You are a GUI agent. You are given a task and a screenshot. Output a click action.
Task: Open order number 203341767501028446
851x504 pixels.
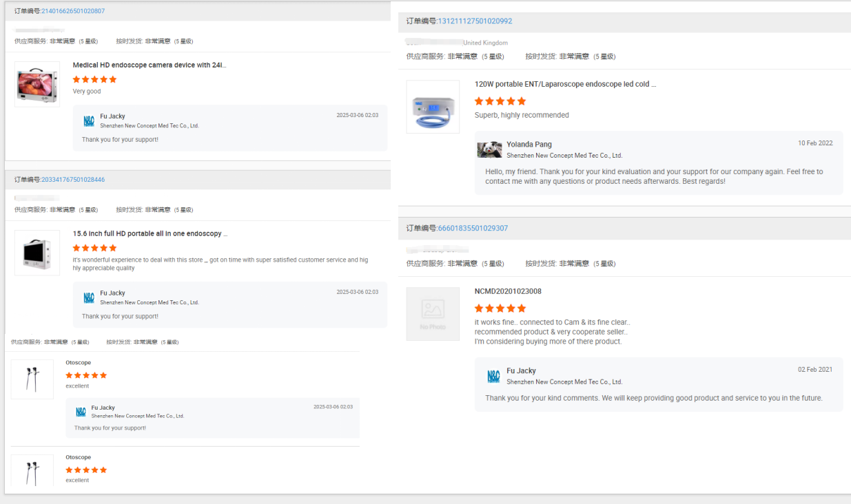click(x=73, y=180)
